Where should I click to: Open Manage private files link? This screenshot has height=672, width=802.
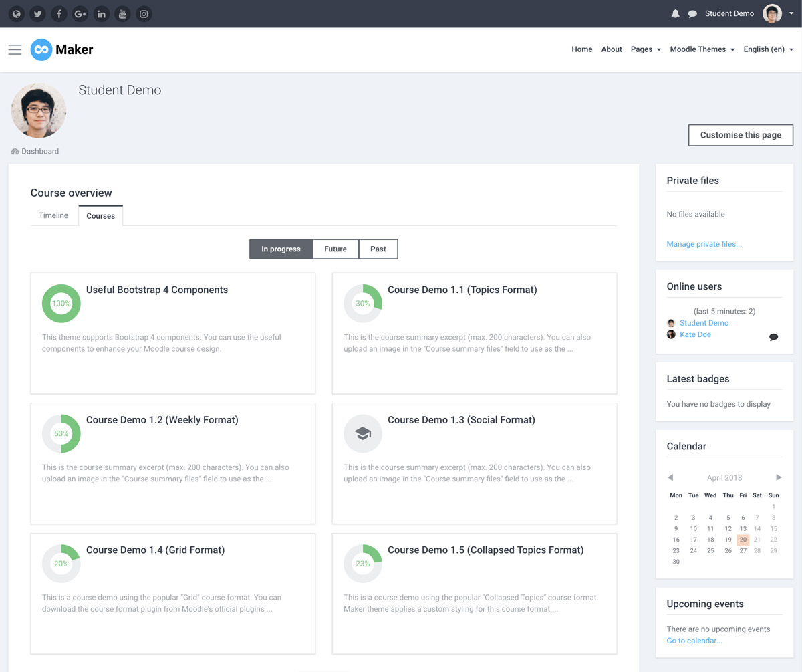704,243
